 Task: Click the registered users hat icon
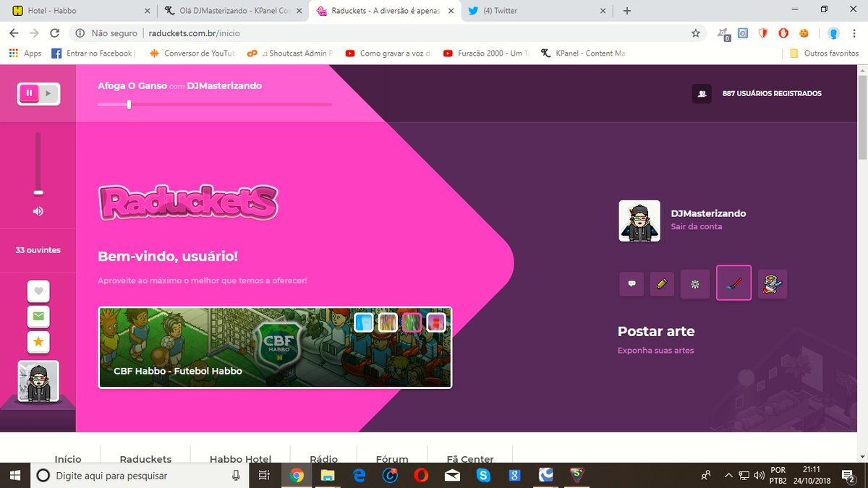tap(702, 93)
